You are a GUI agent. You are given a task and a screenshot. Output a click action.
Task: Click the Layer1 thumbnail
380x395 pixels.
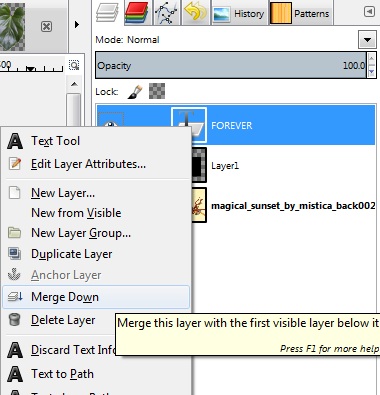[199, 165]
